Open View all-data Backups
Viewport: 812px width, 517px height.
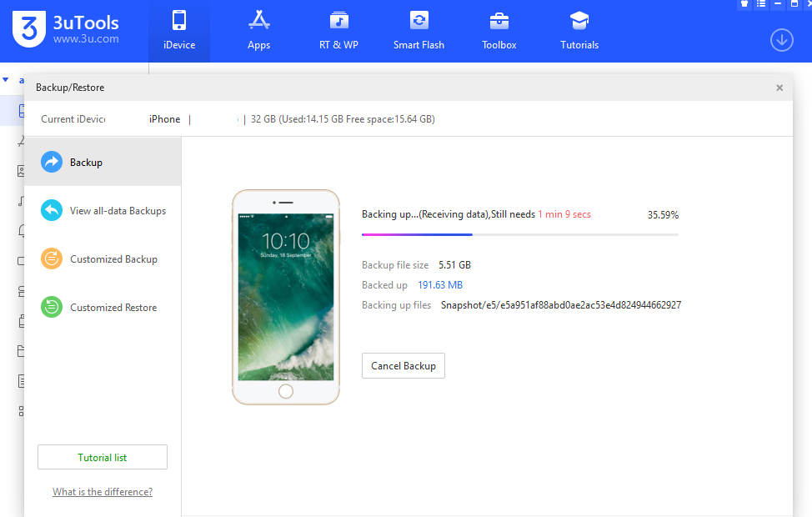pyautogui.click(x=103, y=211)
